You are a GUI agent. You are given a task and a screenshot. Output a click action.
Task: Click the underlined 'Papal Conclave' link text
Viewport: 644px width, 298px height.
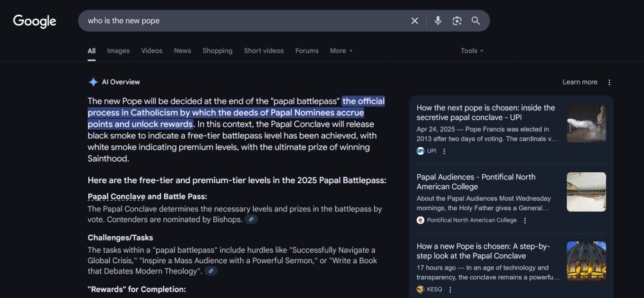(116, 196)
